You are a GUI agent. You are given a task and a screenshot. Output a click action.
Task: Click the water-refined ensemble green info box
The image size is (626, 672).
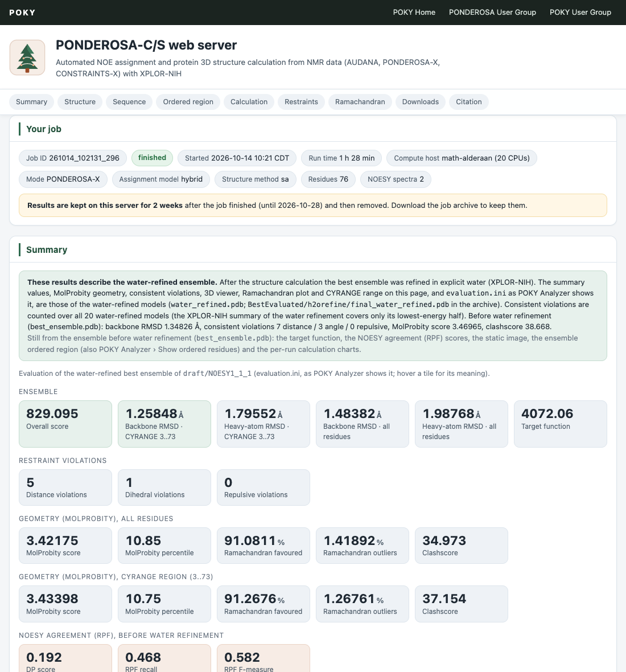(x=313, y=316)
